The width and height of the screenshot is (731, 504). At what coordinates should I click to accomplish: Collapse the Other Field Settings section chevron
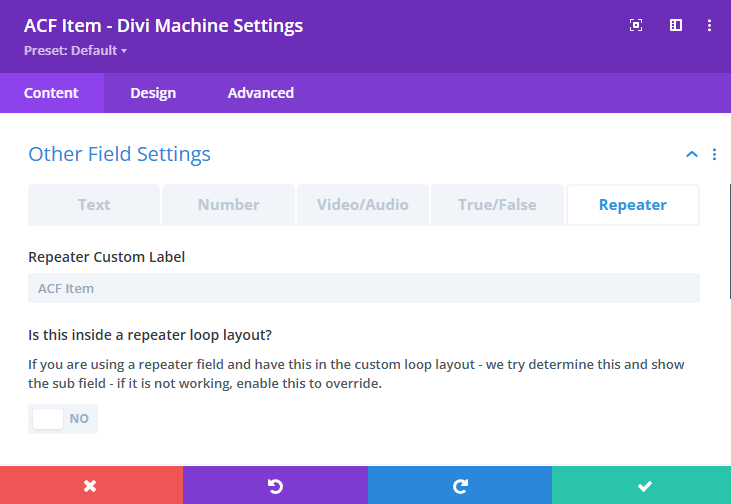(x=691, y=154)
